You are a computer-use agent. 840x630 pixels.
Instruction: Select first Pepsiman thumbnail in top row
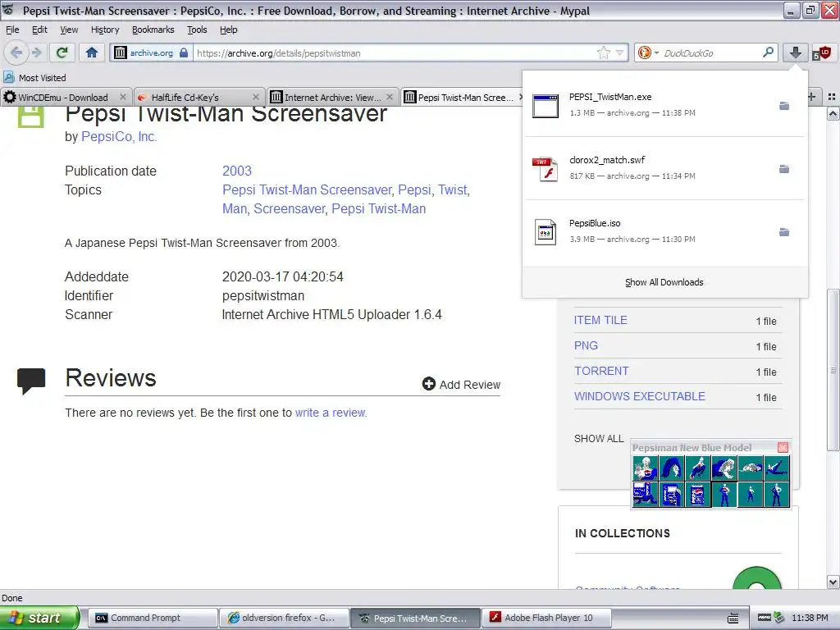coord(645,468)
